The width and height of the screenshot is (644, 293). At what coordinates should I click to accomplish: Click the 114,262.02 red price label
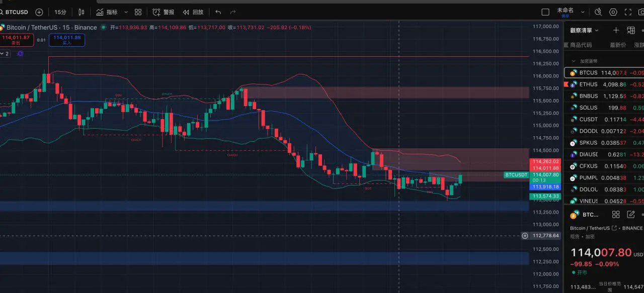[546, 162]
